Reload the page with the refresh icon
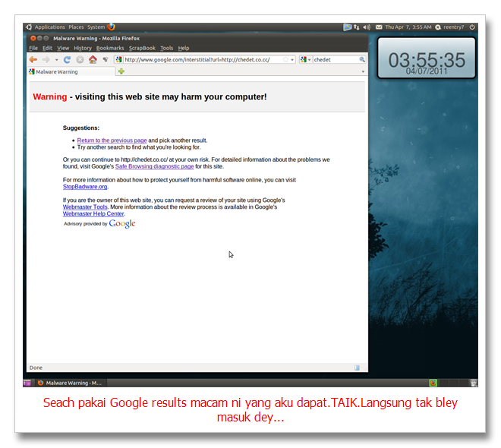Image resolution: width=501 pixels, height=448 pixels. pos(67,59)
